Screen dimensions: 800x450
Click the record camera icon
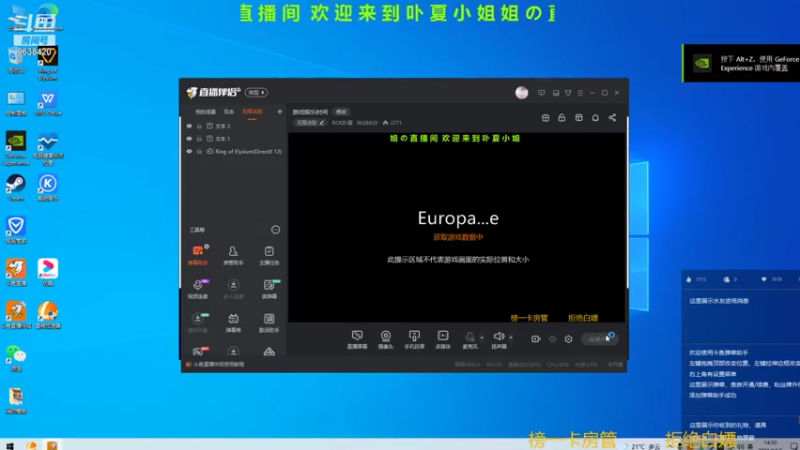[536, 339]
